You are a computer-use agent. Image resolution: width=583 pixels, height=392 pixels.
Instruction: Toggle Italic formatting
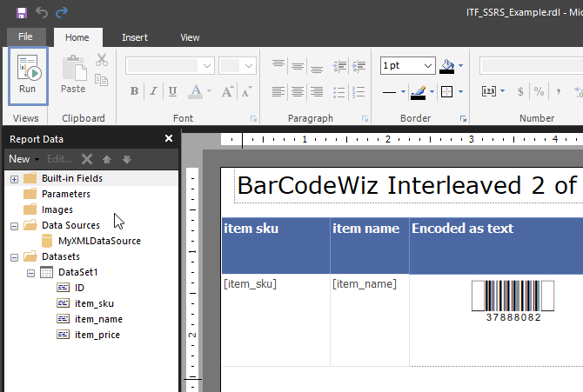click(153, 91)
